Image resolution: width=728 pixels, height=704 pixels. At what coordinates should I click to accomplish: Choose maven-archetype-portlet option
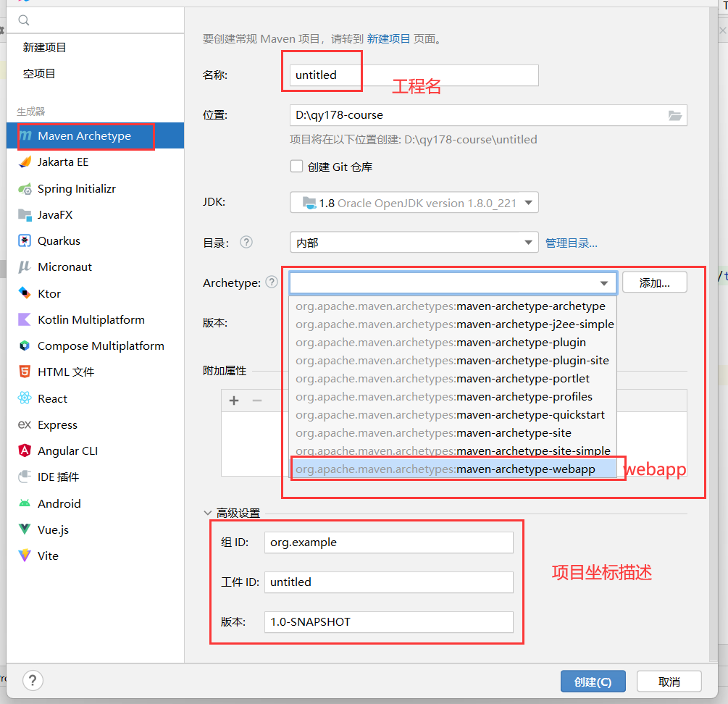pyautogui.click(x=453, y=379)
